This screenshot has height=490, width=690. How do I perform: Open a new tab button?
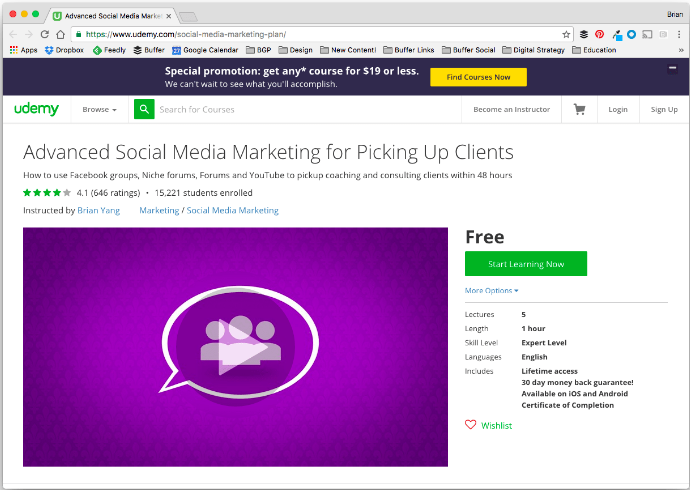188,17
